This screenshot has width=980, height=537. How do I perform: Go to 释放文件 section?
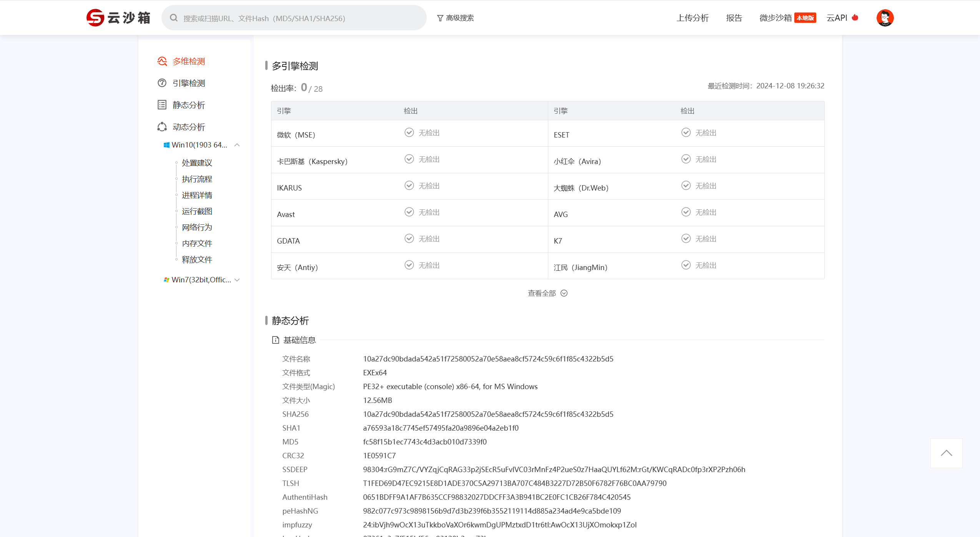coord(197,260)
